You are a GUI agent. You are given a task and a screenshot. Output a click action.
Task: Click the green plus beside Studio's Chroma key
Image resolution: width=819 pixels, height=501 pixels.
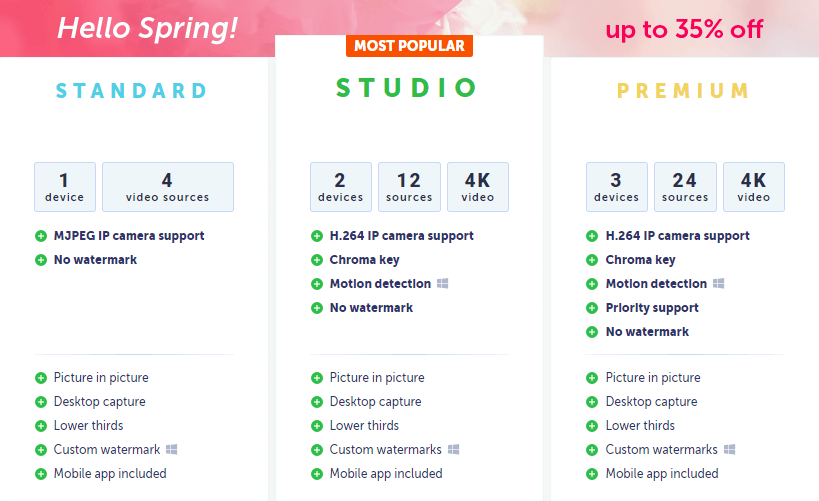(x=317, y=260)
